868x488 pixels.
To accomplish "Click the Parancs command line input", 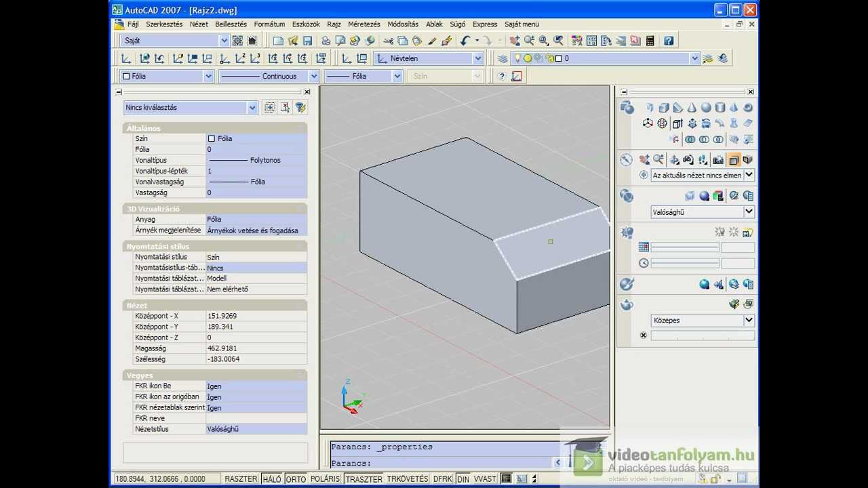I will coord(441,463).
